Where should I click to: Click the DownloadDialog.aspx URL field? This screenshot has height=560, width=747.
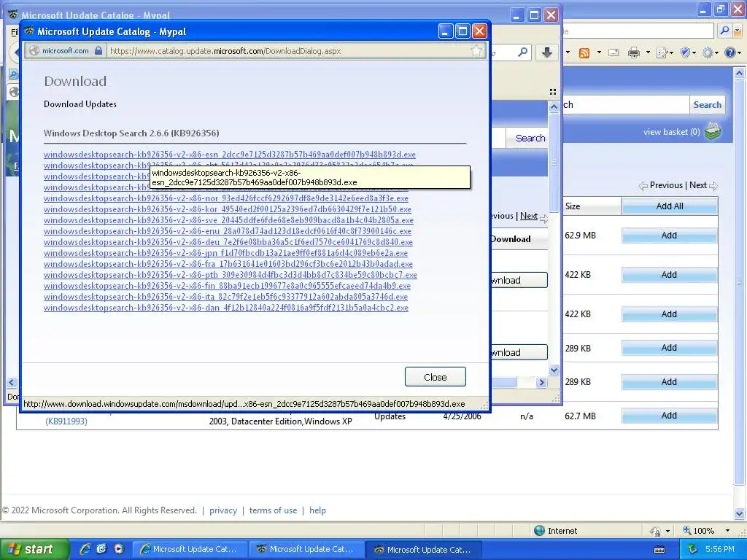tap(288, 51)
